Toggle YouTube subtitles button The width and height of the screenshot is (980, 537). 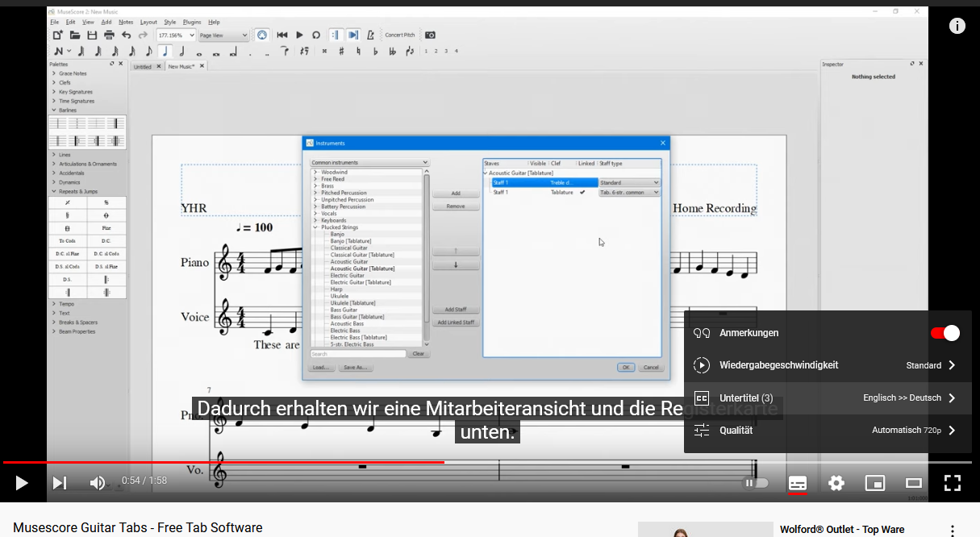click(798, 483)
